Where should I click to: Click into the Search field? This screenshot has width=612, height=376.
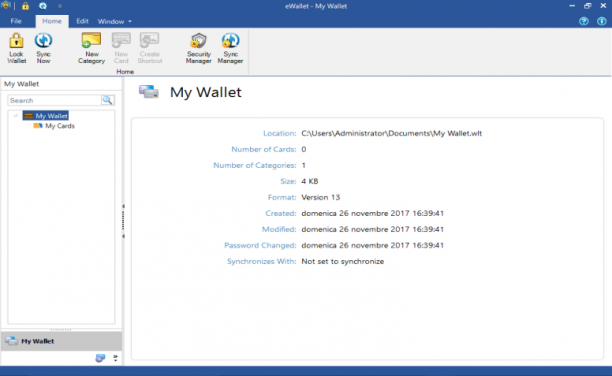coord(55,100)
